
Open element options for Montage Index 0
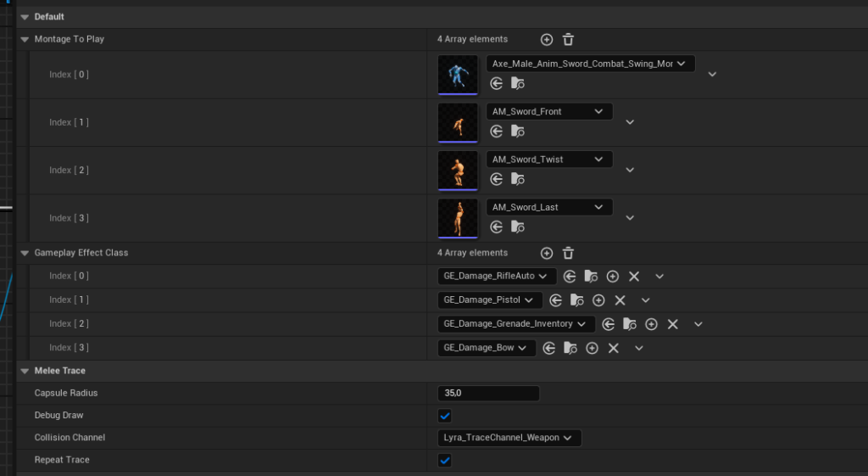click(x=712, y=75)
